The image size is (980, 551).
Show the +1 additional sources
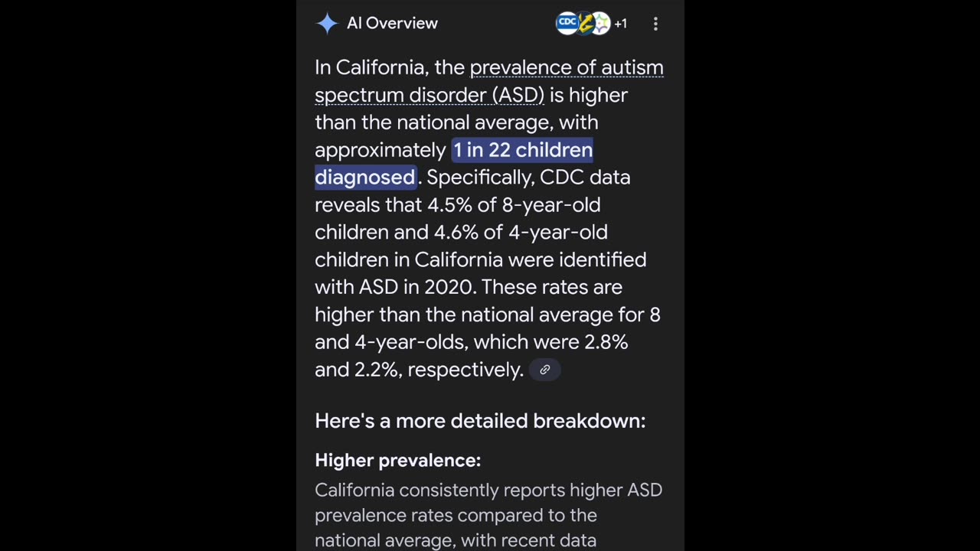tap(620, 24)
